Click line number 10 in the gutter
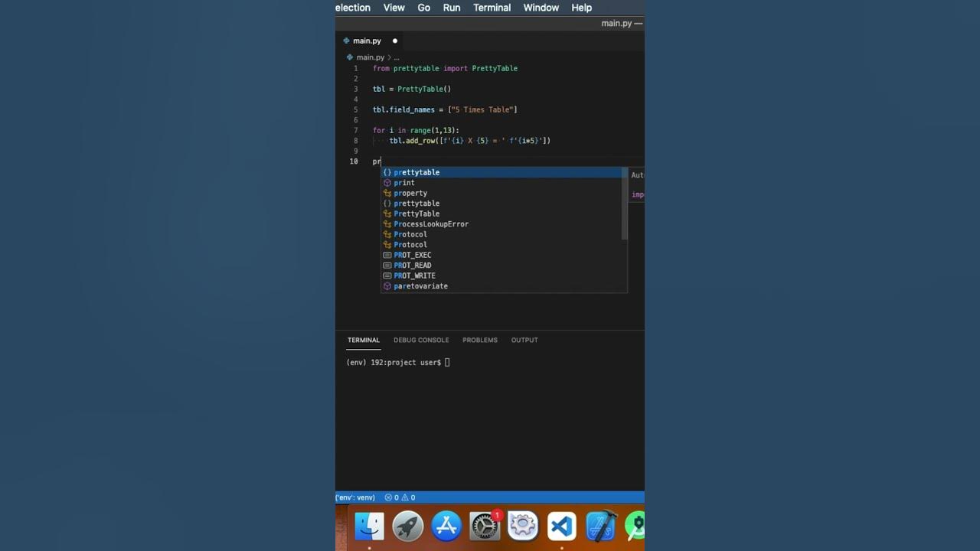The width and height of the screenshot is (980, 551). point(354,161)
